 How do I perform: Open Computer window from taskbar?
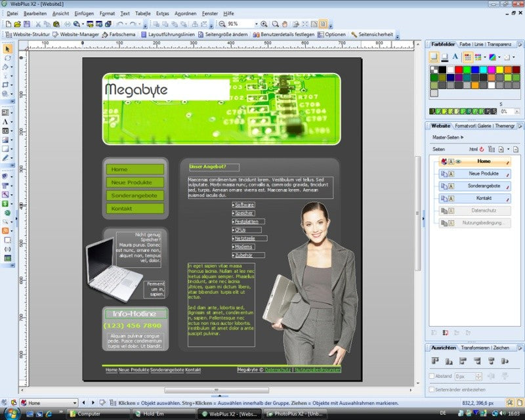tap(98, 414)
